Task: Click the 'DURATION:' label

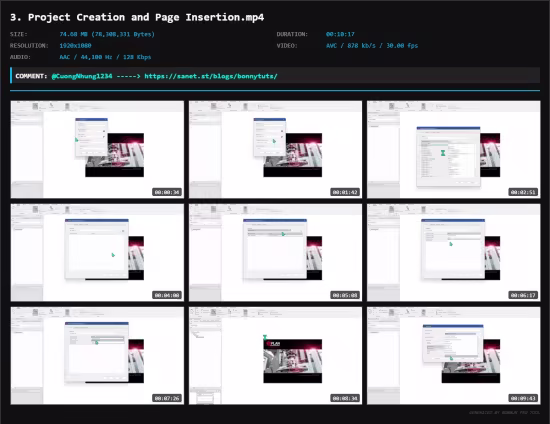Action: [x=292, y=34]
